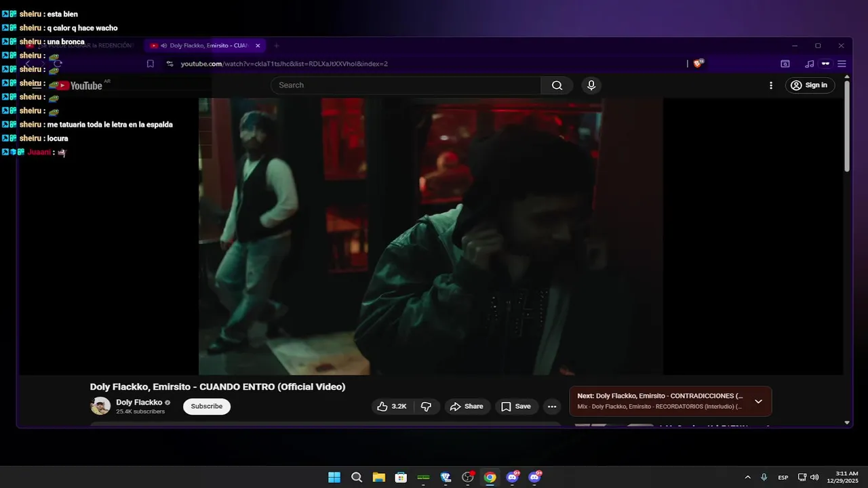The height and width of the screenshot is (488, 868).
Task: Click the browser toolbar icon left of hamburger menu
Action: pos(825,64)
